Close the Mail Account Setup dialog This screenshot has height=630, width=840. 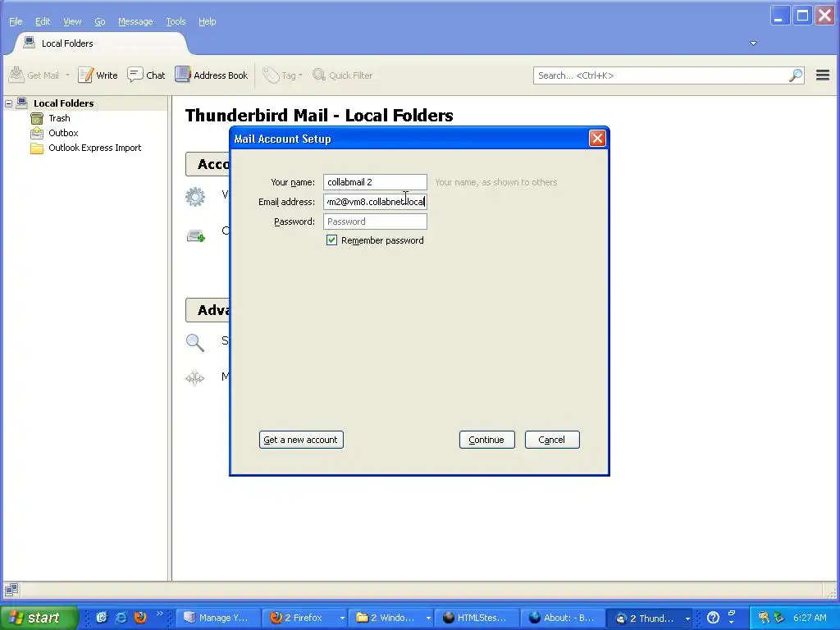pyautogui.click(x=597, y=139)
